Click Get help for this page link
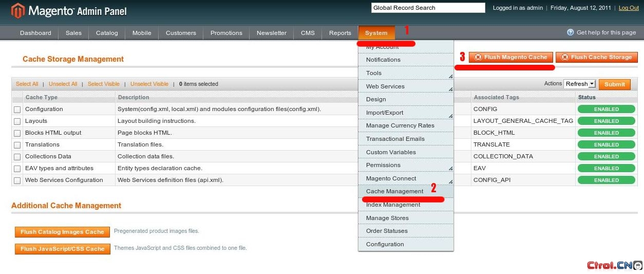644x274 pixels. [606, 32]
